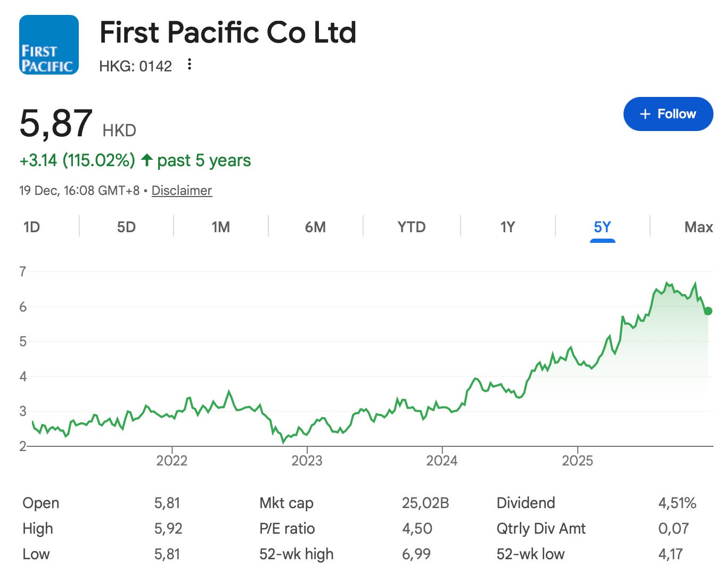Screen dimensions: 722x588
Task: Click the green upward arrow indicator
Action: coord(147,160)
